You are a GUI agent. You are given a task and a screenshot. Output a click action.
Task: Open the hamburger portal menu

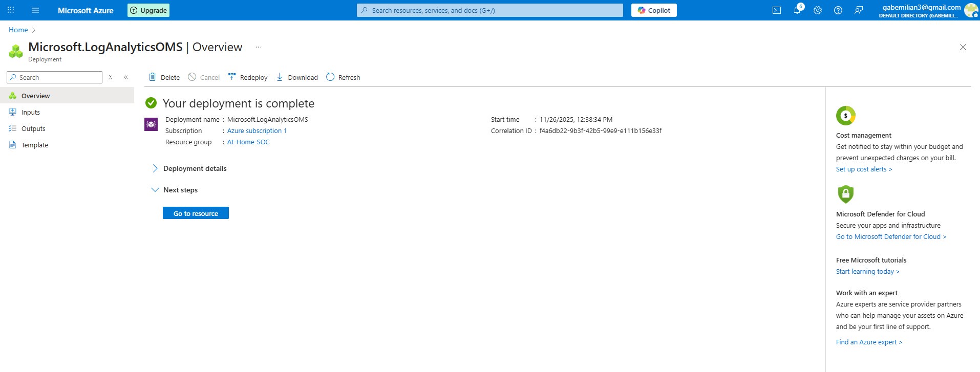(x=35, y=10)
